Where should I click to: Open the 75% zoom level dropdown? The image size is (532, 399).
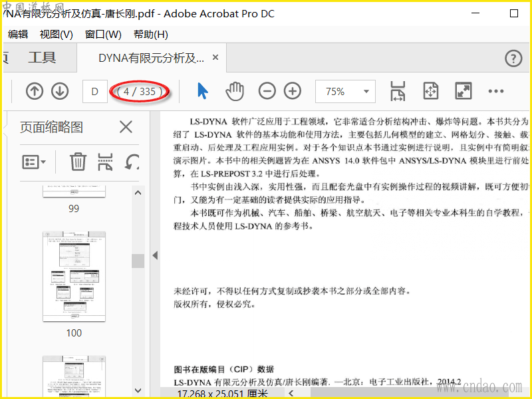[x=345, y=91]
